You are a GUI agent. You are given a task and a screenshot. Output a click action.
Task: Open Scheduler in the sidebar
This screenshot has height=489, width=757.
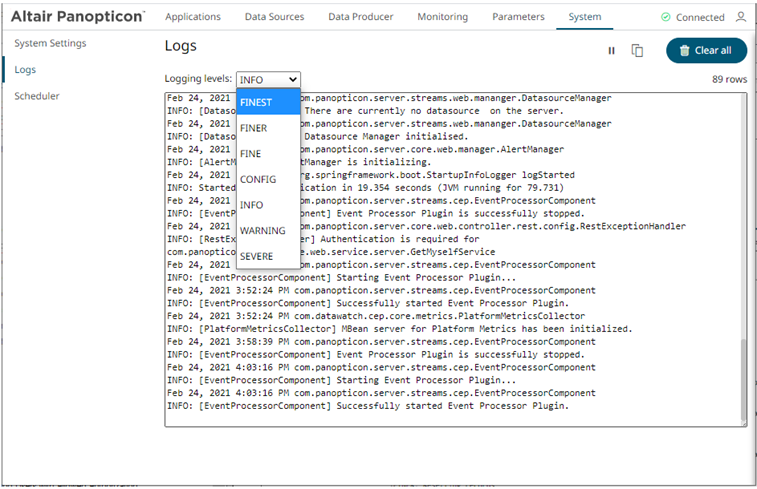[x=37, y=96]
